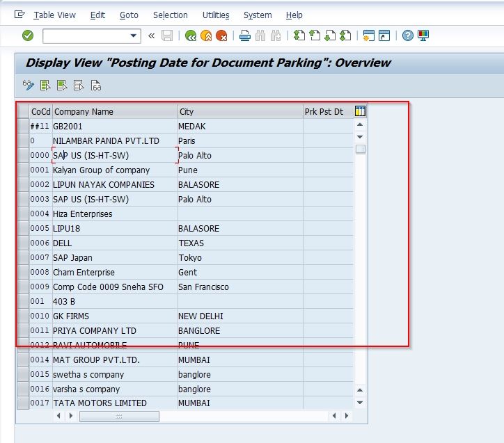Open the window options icon left of Table View
The height and width of the screenshot is (443, 504).
[x=19, y=15]
